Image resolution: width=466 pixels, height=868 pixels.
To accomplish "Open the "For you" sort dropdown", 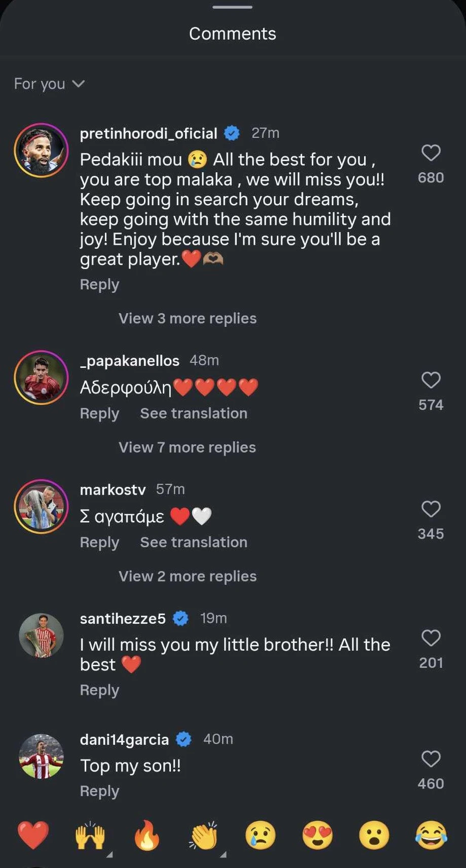I will [49, 84].
